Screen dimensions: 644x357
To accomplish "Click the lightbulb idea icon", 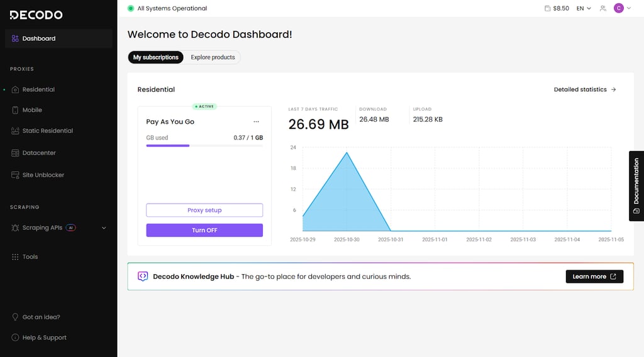I will (x=15, y=317).
